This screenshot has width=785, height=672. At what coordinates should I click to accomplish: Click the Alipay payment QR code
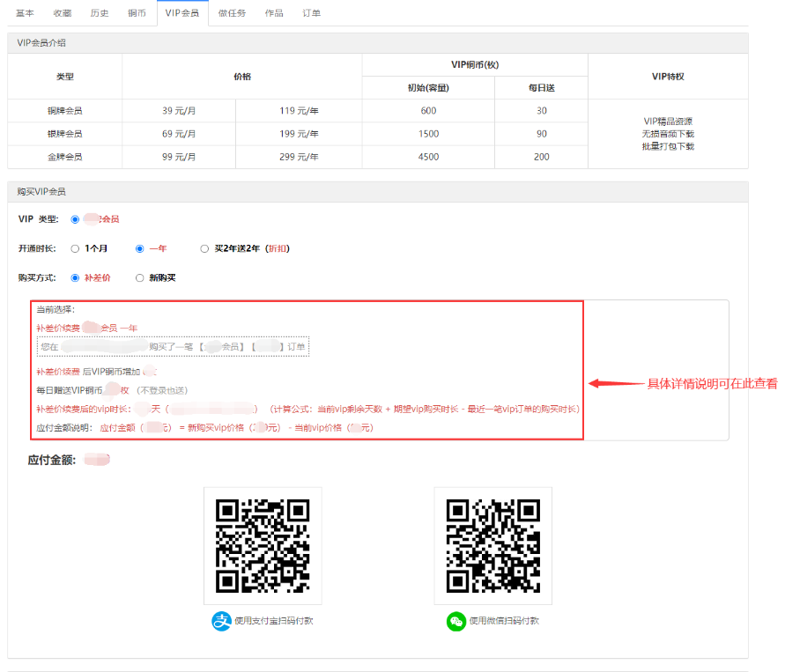tap(263, 545)
